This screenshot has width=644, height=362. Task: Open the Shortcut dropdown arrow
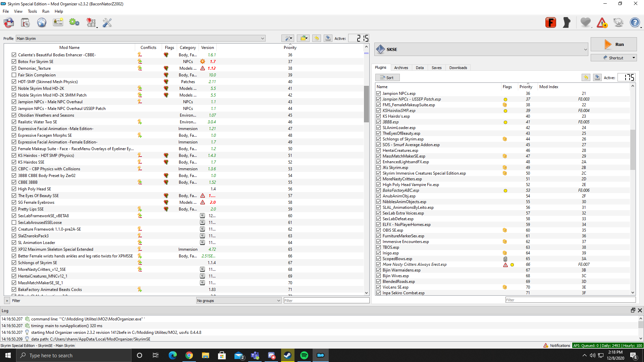pyautogui.click(x=634, y=58)
